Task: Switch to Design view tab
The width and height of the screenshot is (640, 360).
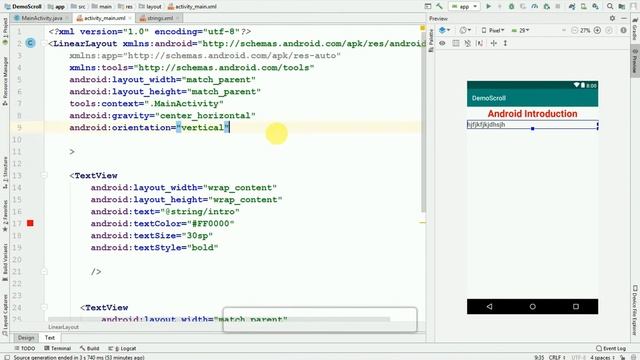Action: click(26, 338)
